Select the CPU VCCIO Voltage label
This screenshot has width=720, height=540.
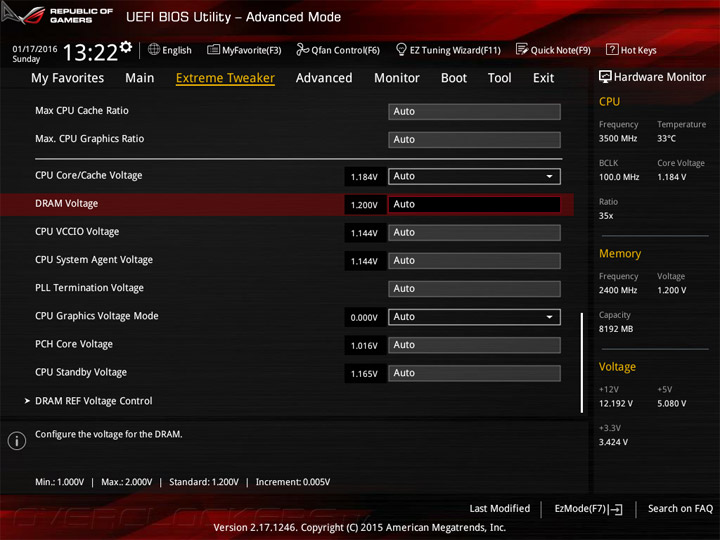77,231
